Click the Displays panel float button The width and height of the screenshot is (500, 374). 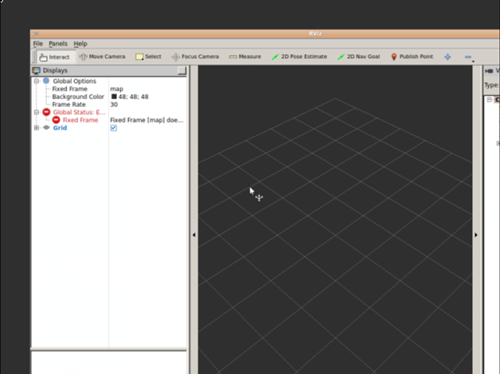182,70
